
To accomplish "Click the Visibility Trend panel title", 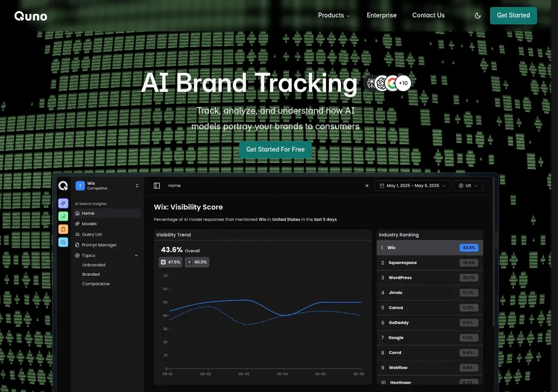I will 174,235.
